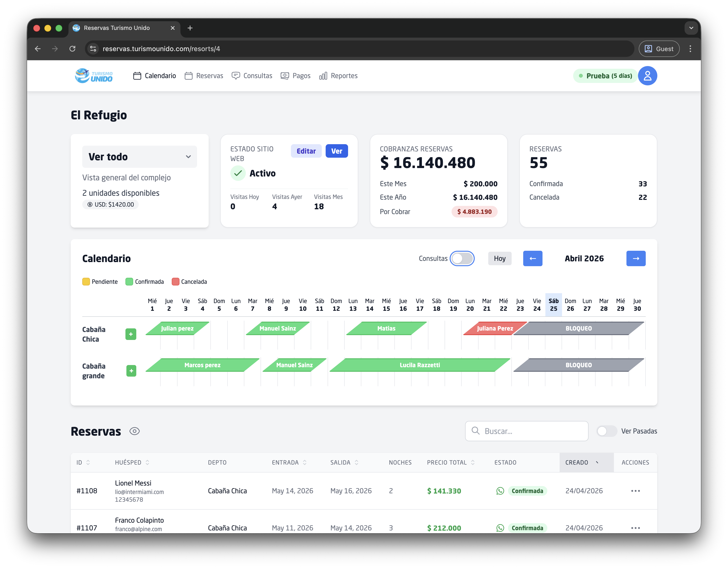
Task: Reload the page in browser
Action: click(72, 49)
